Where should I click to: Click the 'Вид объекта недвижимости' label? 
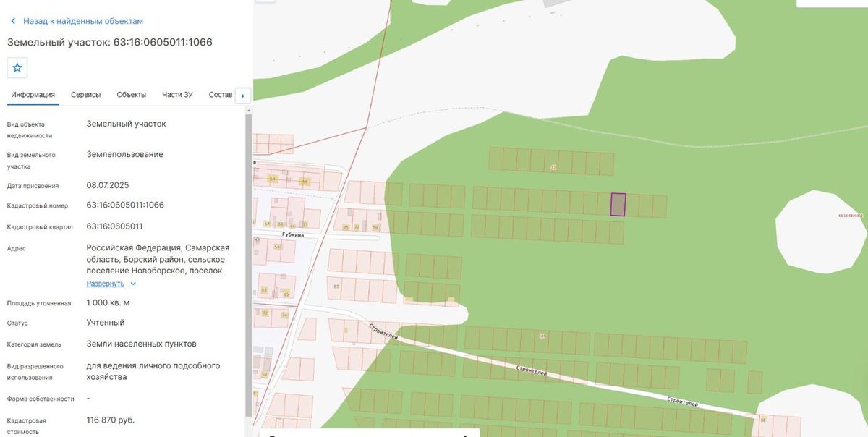30,130
